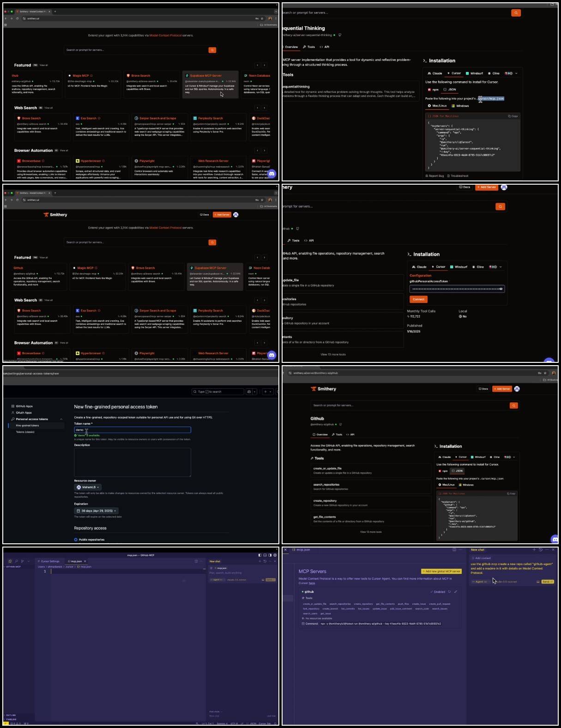The width and height of the screenshot is (561, 728).
Task: Choose Mac/Linux radio on the Sequential Thinking page
Action: pyautogui.click(x=437, y=106)
